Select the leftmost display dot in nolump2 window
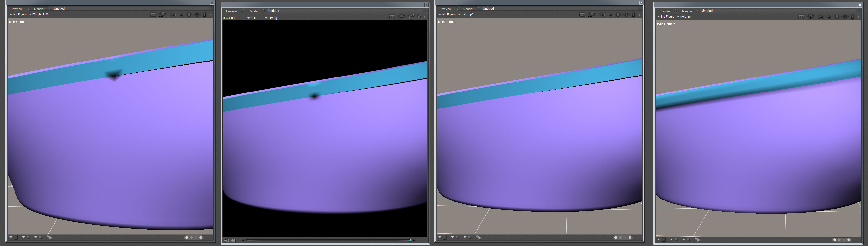 click(616, 238)
